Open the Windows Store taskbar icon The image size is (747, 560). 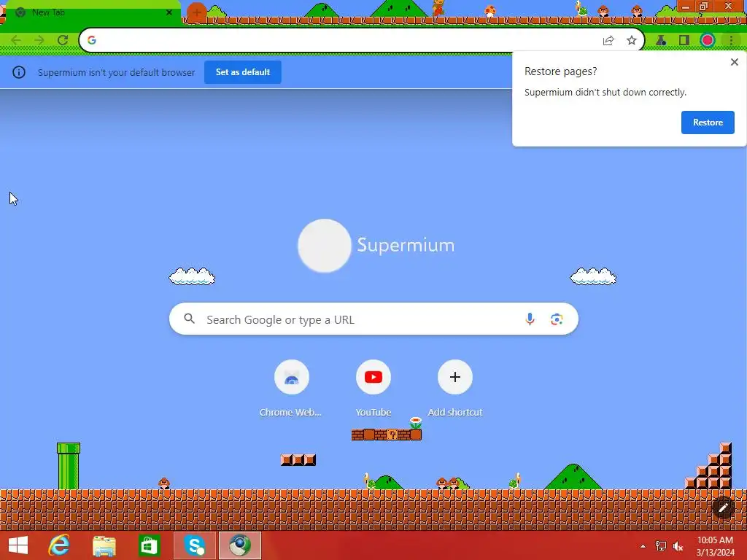pos(149,545)
